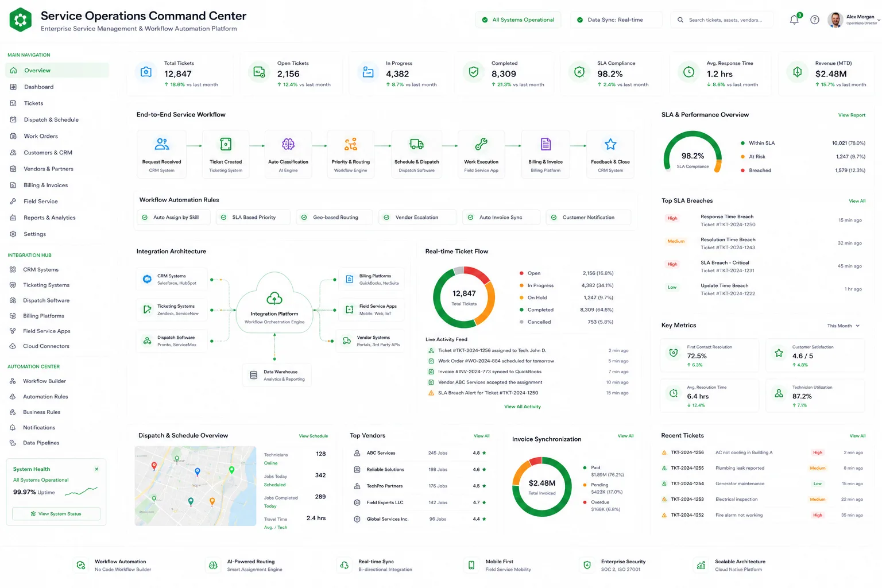The height and width of the screenshot is (588, 882).
Task: Click Response Time Breach ticket #TKT-2024-1250
Action: point(763,220)
